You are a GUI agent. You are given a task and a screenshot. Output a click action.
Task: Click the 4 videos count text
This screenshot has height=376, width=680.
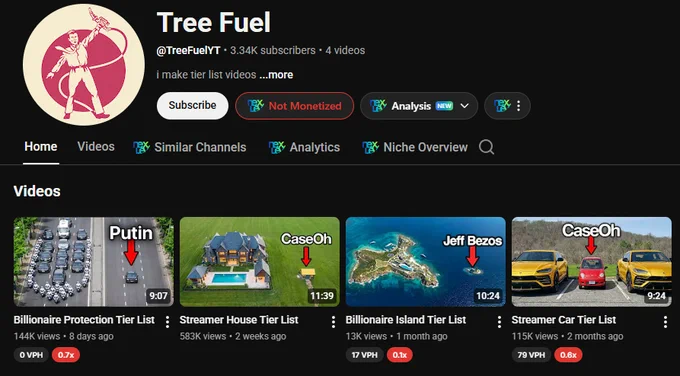(x=345, y=50)
